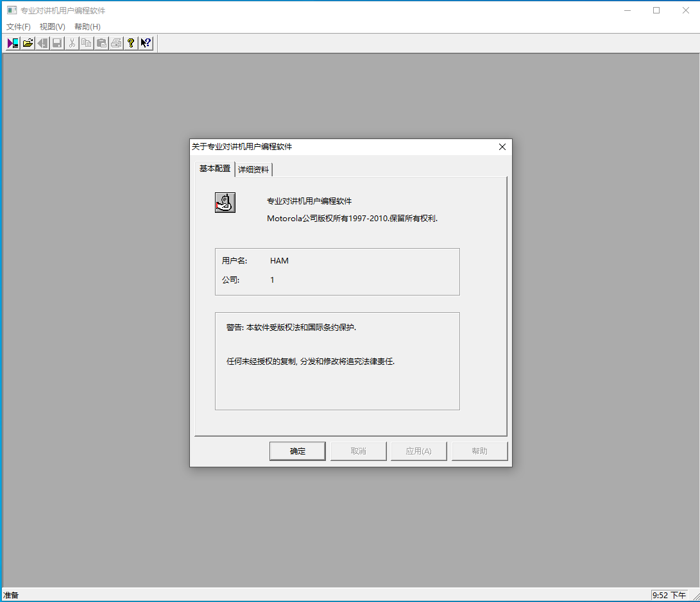Close the About dialog with X
700x602 pixels.
point(502,147)
